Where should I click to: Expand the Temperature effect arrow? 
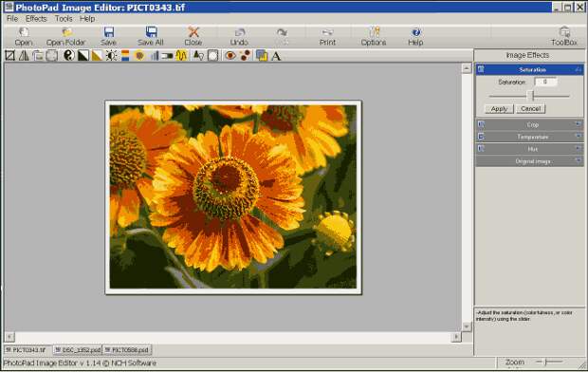point(578,137)
